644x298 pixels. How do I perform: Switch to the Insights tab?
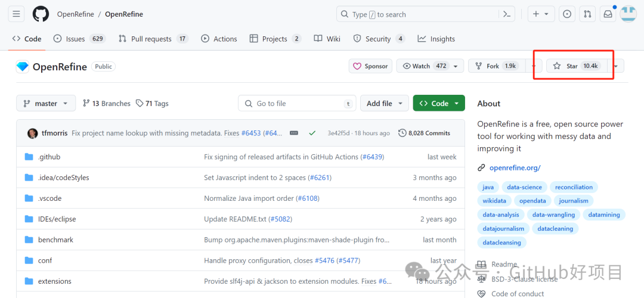(x=436, y=39)
